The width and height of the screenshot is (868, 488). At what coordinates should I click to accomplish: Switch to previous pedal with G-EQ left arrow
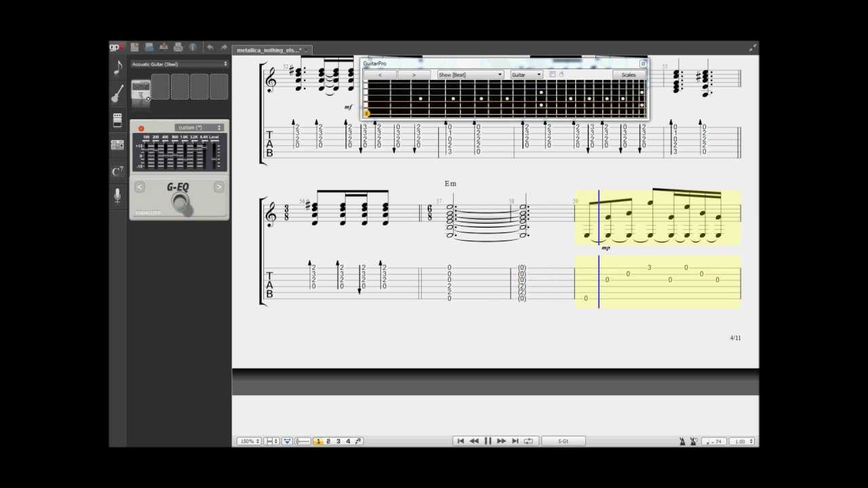(140, 187)
